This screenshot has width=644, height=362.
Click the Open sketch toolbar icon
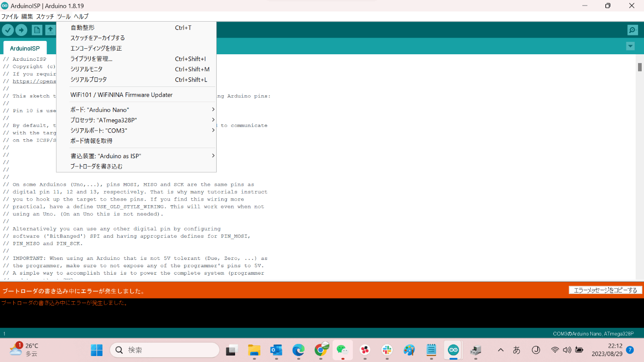coord(50,30)
